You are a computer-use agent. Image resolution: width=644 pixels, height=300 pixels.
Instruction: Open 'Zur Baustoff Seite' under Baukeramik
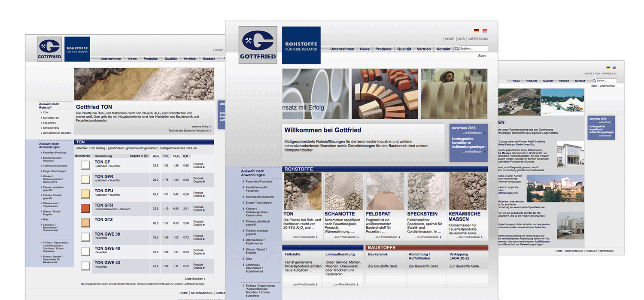point(383,266)
